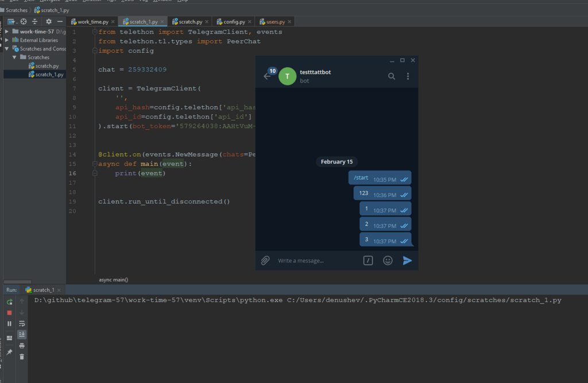Hide the Project tool window
This screenshot has width=588, height=383.
60,21
